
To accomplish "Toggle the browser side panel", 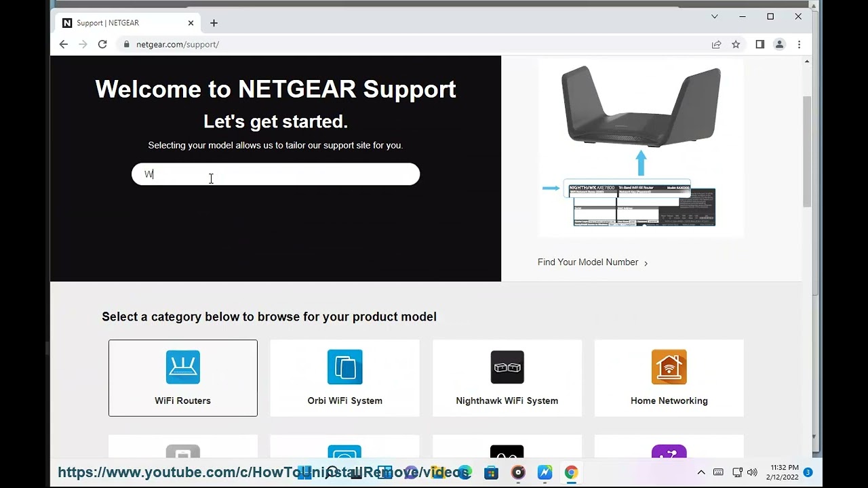I will 759,44.
